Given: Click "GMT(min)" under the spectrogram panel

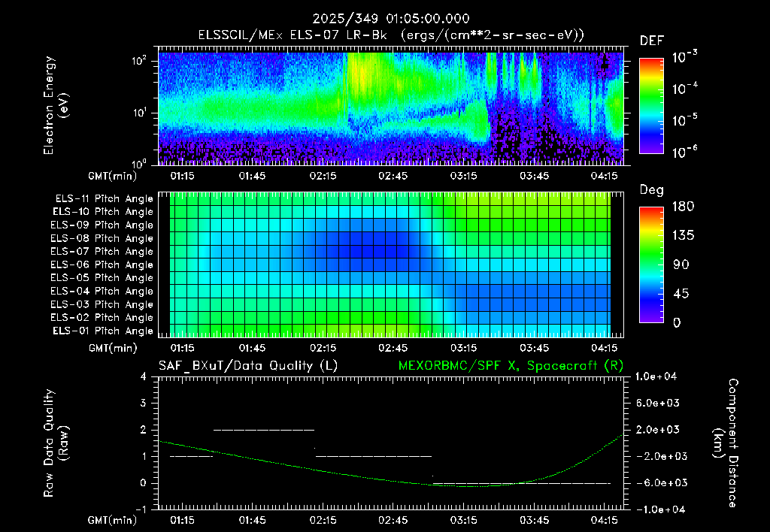Looking at the screenshot, I should [112, 176].
